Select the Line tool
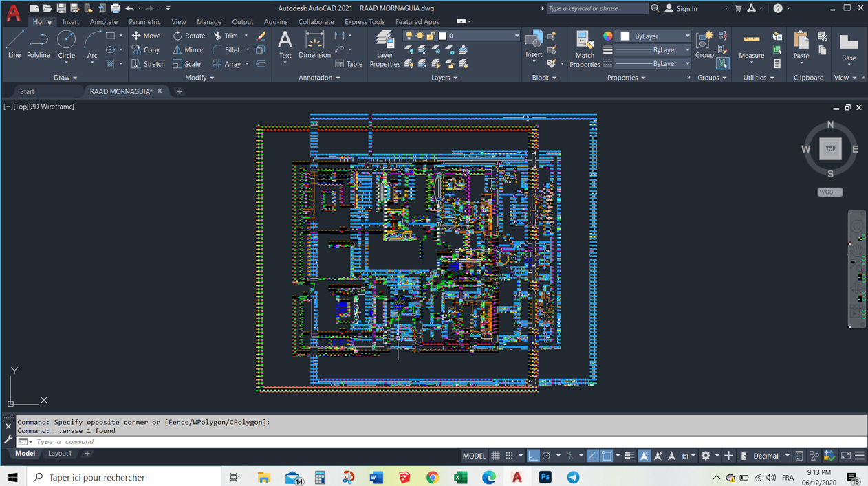868x486 pixels. click(14, 45)
